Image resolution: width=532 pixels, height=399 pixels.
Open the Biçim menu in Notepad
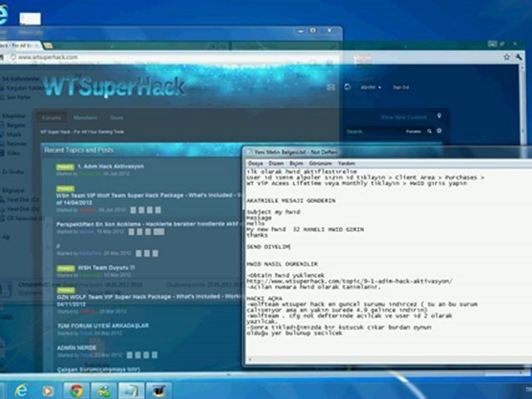click(296, 163)
